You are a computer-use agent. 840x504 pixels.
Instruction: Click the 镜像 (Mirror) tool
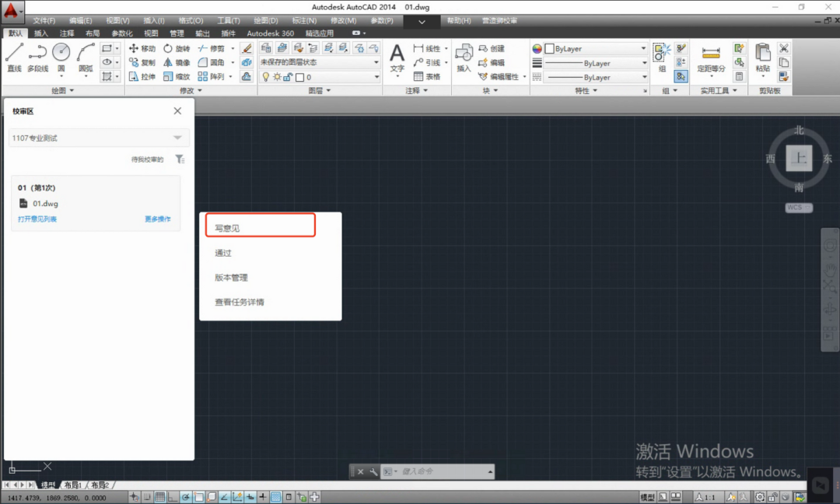pos(177,63)
